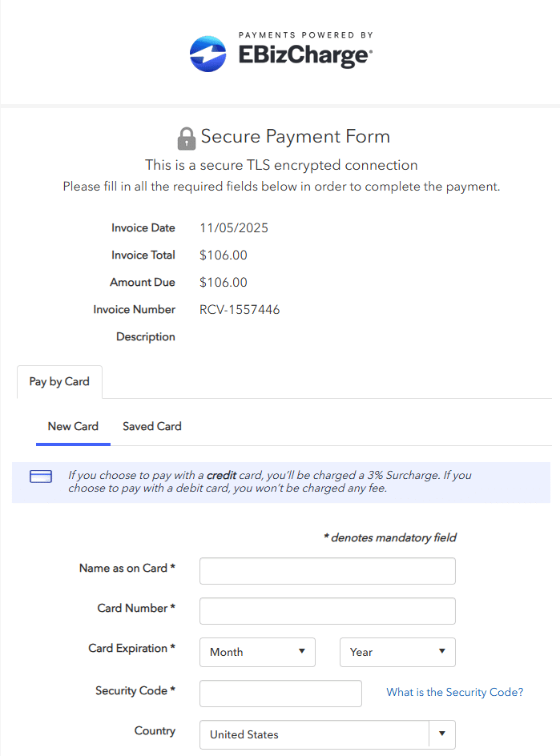Focus the Name as on Card field
Viewport: 560px width, 756px height.
(x=327, y=571)
